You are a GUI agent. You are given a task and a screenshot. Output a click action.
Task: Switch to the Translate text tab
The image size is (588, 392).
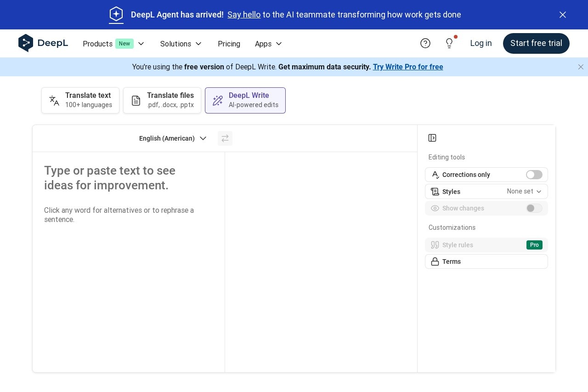point(80,100)
